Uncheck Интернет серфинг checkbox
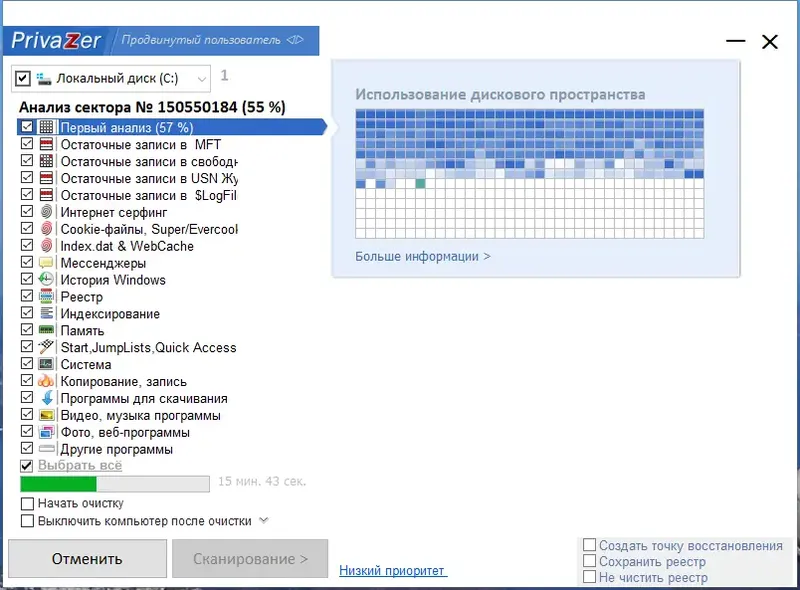 point(27,211)
